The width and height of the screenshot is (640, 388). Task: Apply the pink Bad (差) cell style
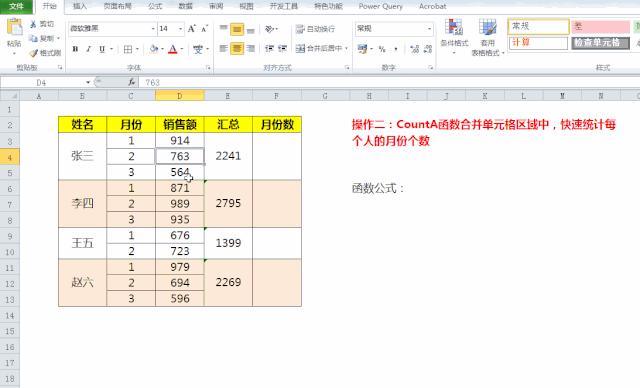coord(600,27)
